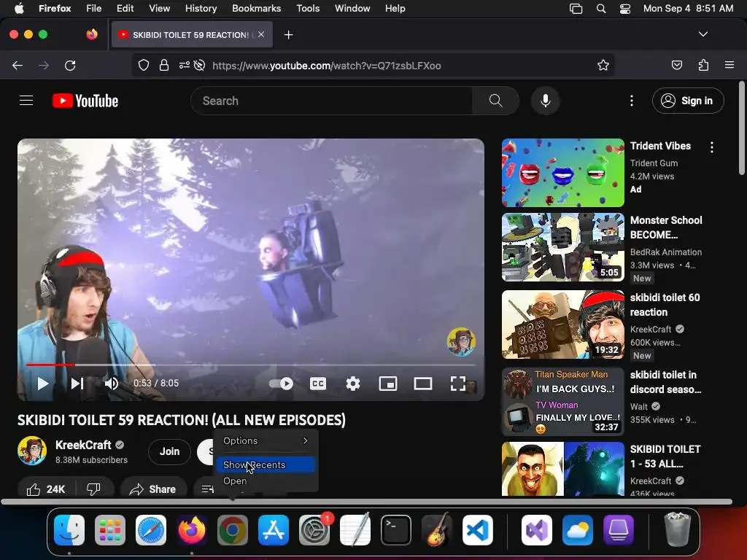Screen dimensions: 747x560
Task: Open Terminal from the dock
Action: [x=396, y=530]
